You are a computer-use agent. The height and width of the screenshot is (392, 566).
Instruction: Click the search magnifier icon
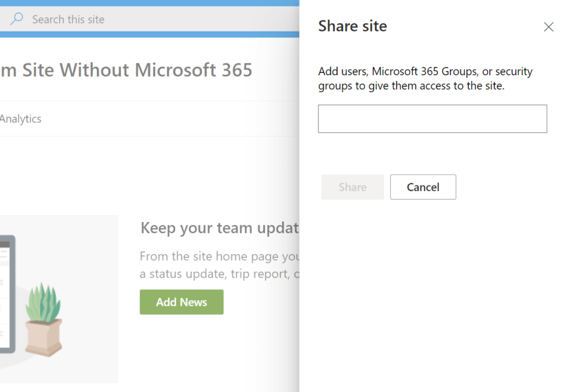tap(17, 19)
